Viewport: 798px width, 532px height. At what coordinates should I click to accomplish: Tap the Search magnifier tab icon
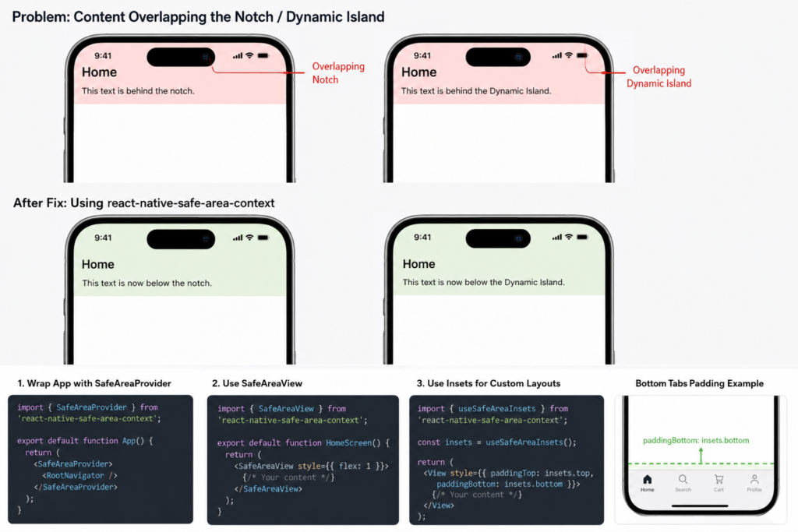pyautogui.click(x=683, y=479)
